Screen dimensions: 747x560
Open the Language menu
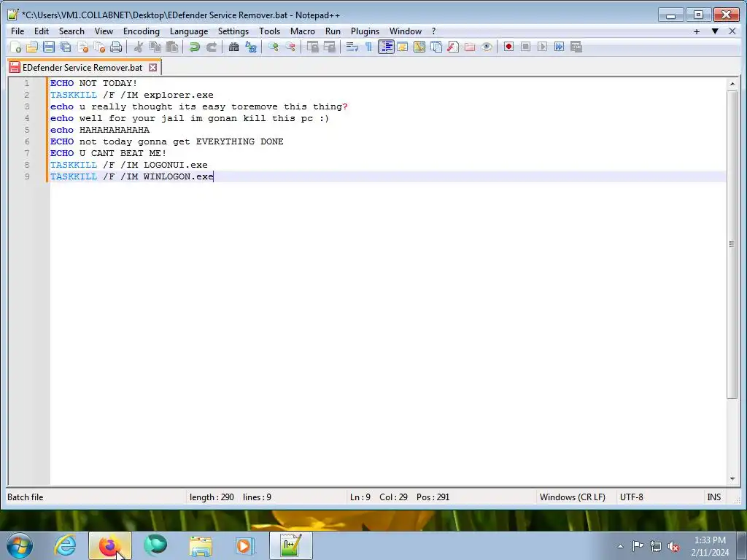pos(189,31)
